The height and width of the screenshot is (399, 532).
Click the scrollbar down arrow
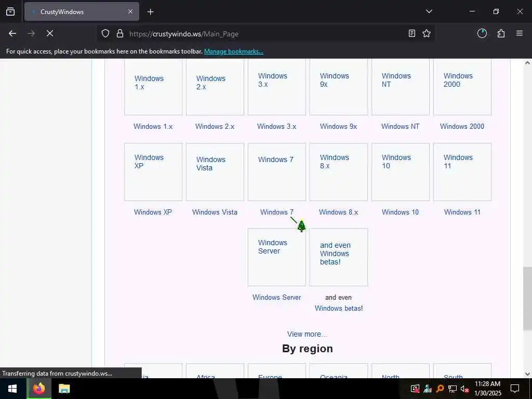pyautogui.click(x=527, y=374)
